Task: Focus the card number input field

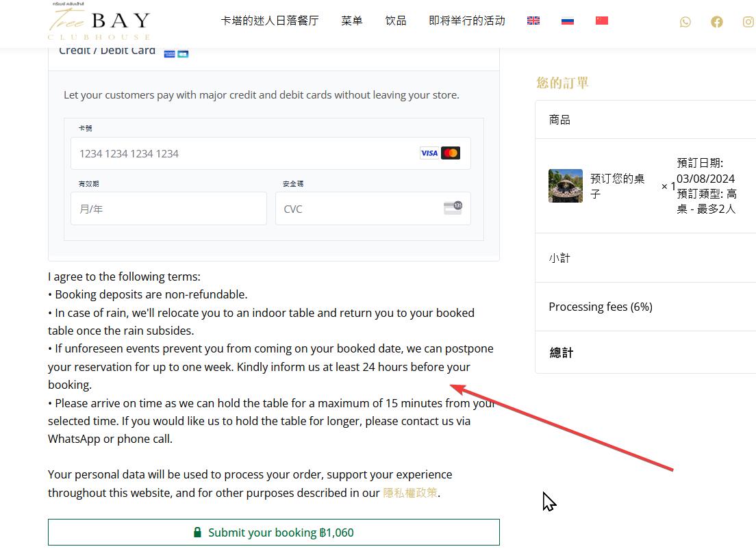Action: point(270,153)
